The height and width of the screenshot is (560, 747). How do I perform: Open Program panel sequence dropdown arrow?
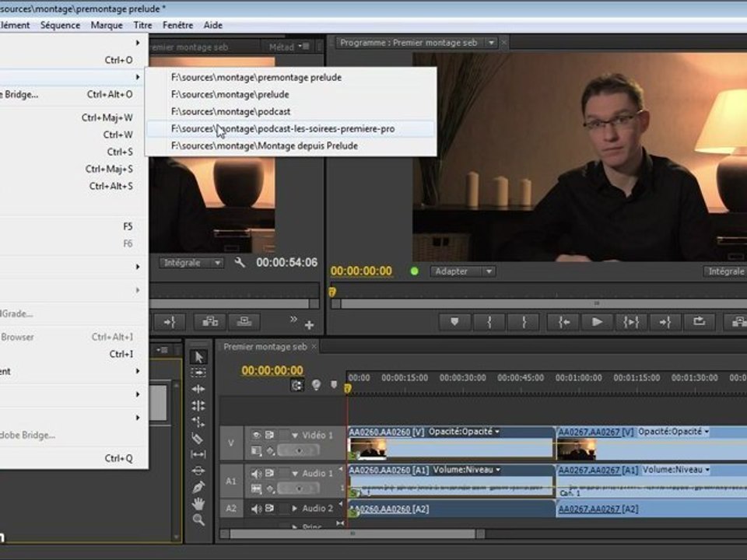(x=491, y=43)
